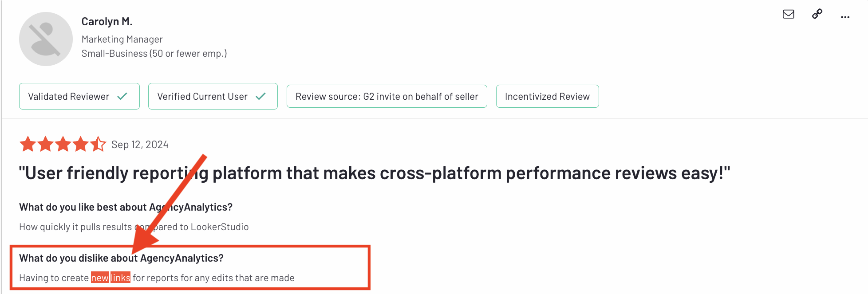
Task: Open the three-dot more options menu
Action: [845, 17]
